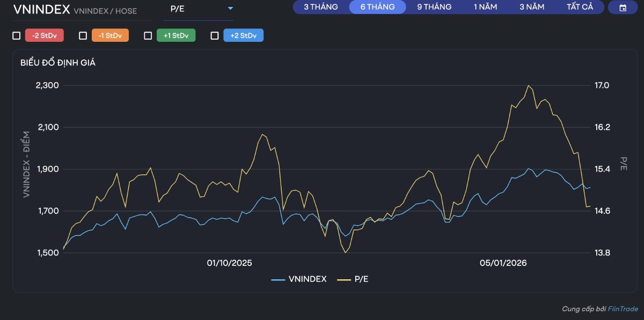Viewport: 644px width, 320px height.
Task: Click the blue +2 StDv label badge
Action: coord(244,35)
